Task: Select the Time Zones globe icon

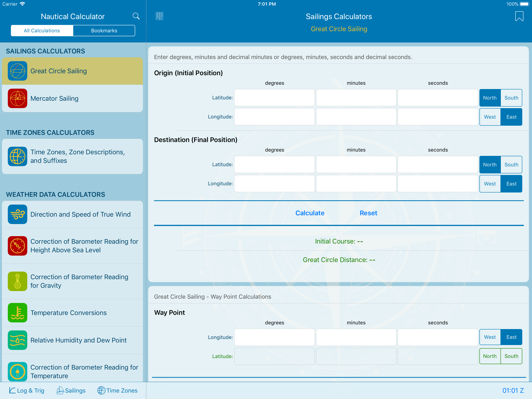Action: (17, 156)
